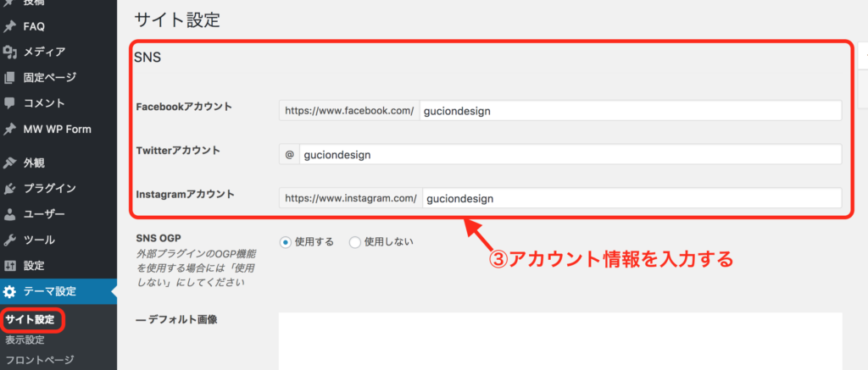Open the 設定 settings menu
Image resolution: width=868 pixels, height=370 pixels.
coord(34,265)
